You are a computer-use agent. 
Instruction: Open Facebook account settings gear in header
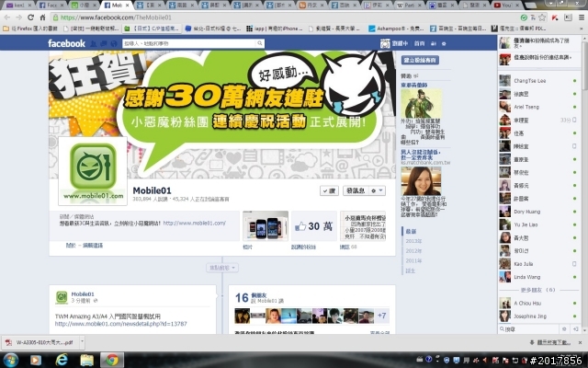click(444, 43)
